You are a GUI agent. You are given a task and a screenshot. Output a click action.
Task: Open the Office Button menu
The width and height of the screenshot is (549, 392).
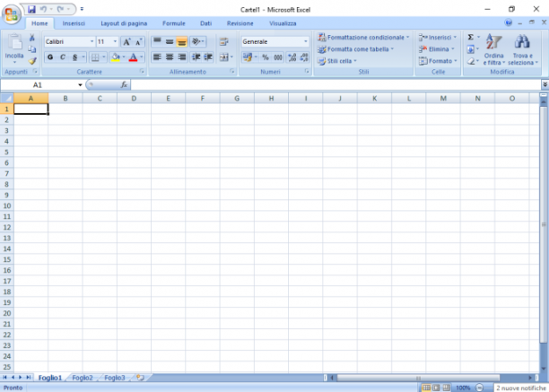pyautogui.click(x=11, y=14)
